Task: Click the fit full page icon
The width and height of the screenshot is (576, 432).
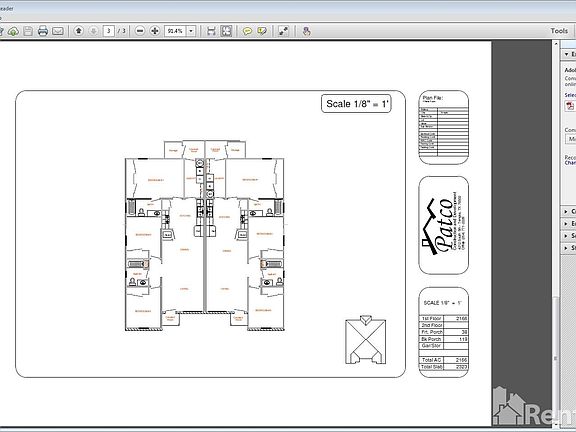Action: click(226, 31)
